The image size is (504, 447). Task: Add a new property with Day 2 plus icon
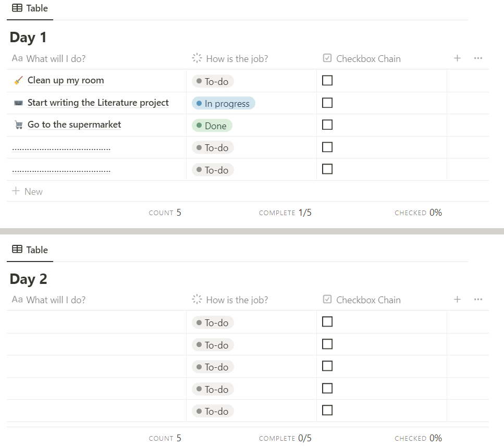click(x=457, y=300)
